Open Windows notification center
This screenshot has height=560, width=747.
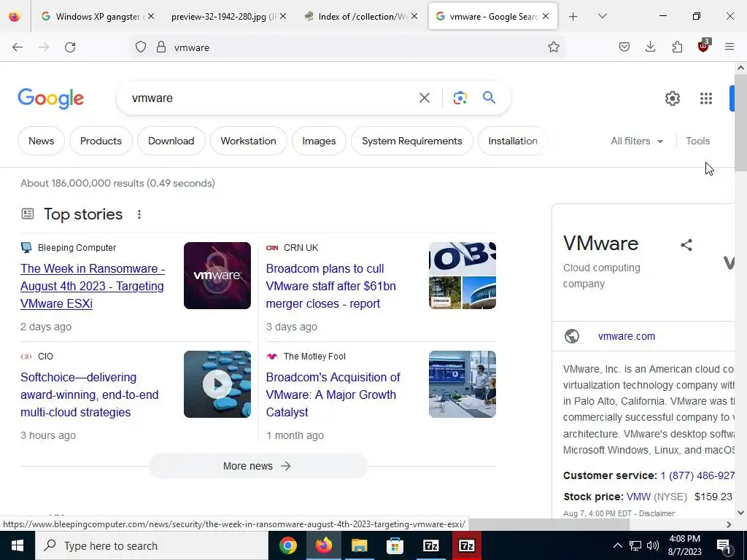[724, 545]
